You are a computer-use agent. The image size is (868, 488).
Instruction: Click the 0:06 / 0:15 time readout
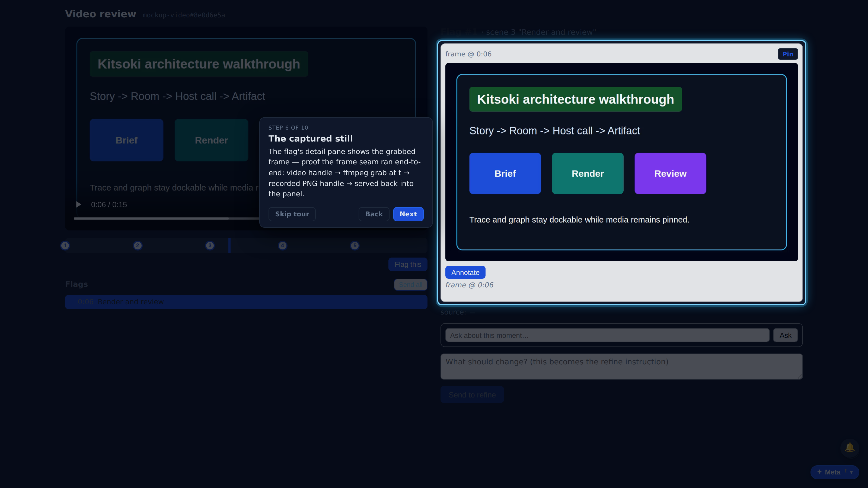(x=109, y=205)
